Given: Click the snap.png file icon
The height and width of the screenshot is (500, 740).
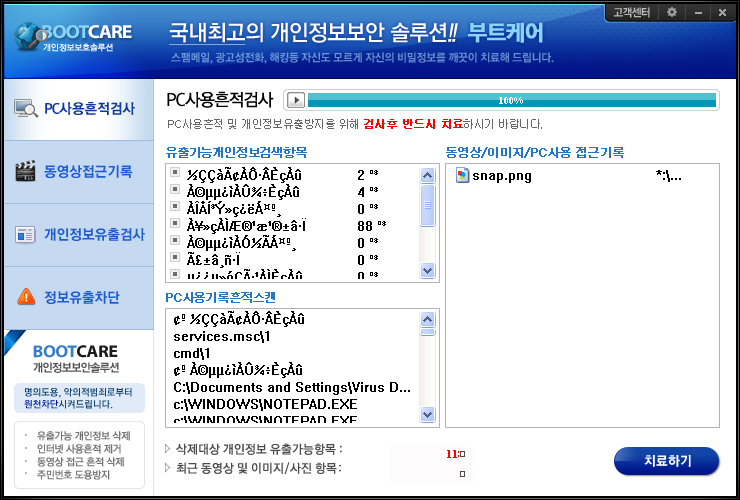Looking at the screenshot, I should click(x=462, y=175).
